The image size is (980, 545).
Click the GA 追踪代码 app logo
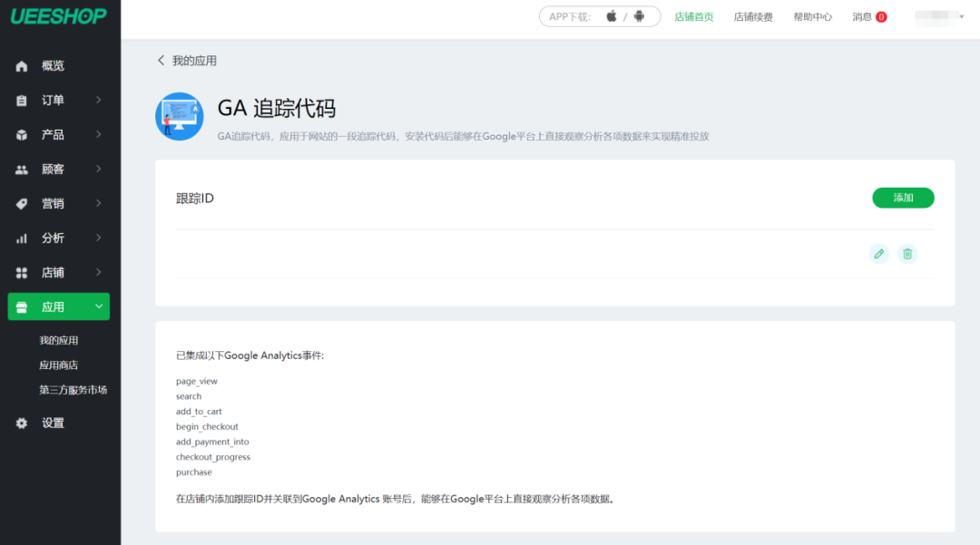click(x=180, y=117)
